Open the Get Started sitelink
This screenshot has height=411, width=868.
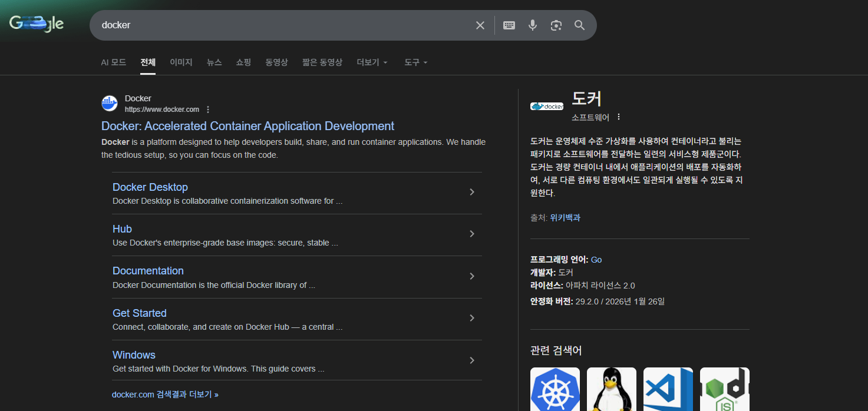pyautogui.click(x=140, y=313)
